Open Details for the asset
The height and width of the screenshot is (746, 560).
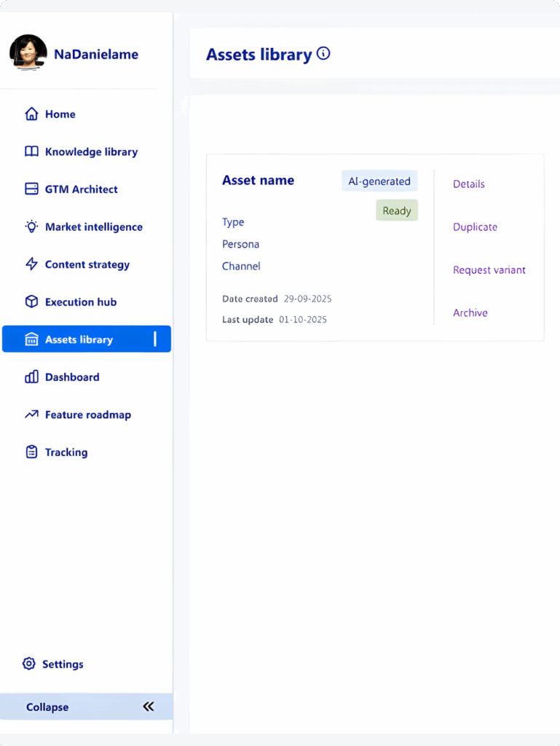point(468,184)
